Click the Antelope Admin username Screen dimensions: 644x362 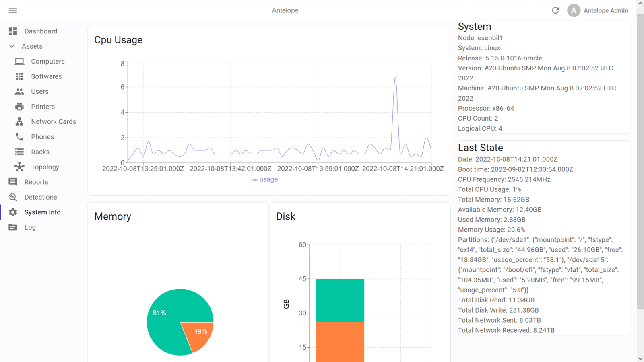(606, 11)
